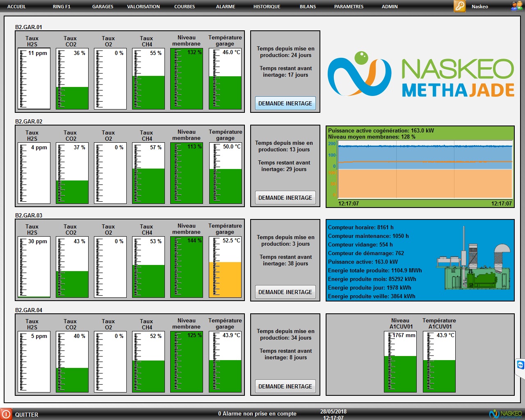Click Energie produite veille 3864 kWh

tap(372, 296)
